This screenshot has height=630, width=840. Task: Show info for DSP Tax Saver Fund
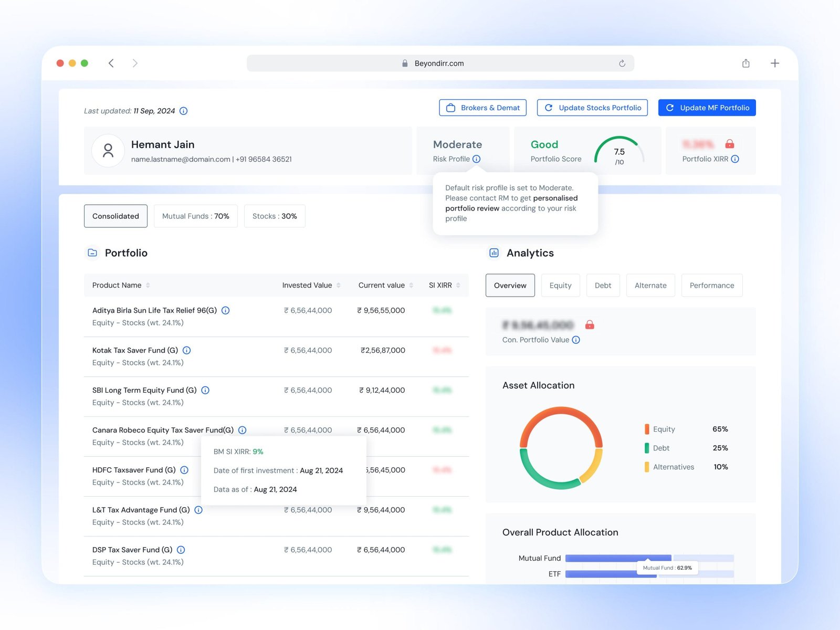181,550
